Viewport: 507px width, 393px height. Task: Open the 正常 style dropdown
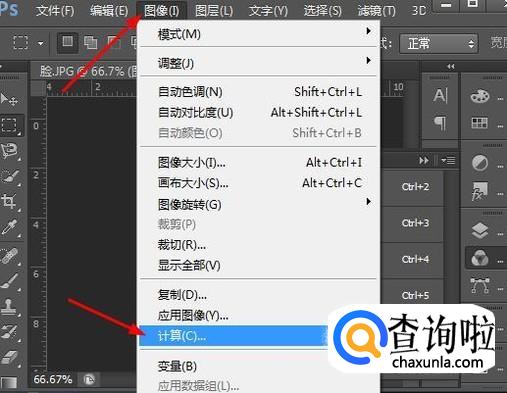[439, 44]
